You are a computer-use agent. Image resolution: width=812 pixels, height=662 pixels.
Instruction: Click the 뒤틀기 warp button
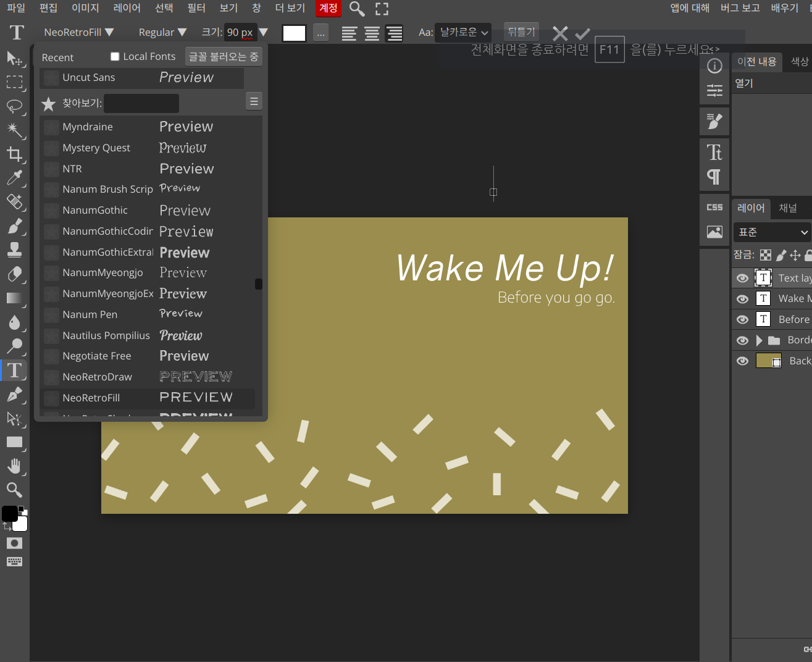[522, 32]
